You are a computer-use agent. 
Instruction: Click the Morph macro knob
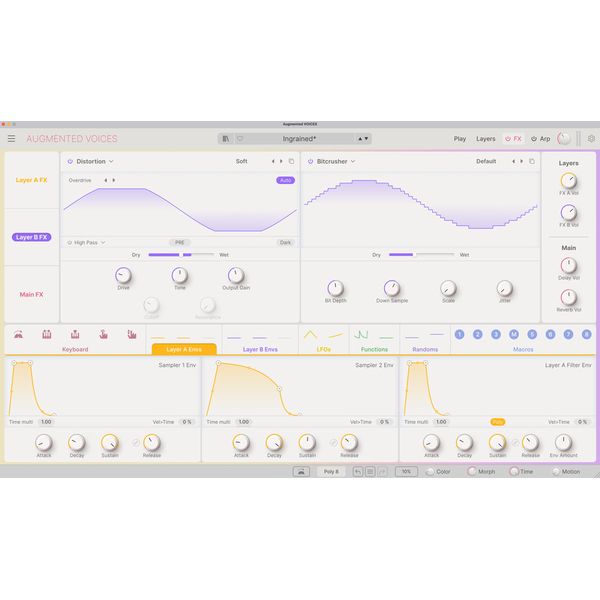[x=472, y=471]
